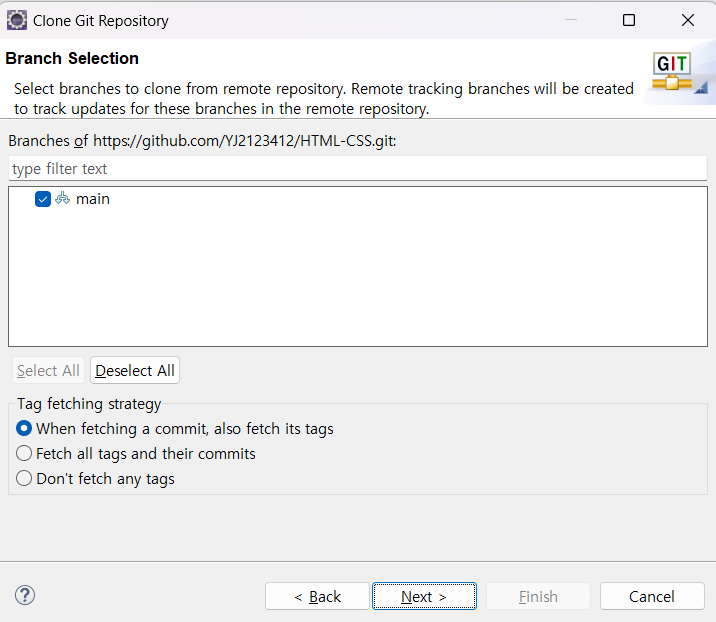Close the Clone Git Repository dialog
716x622 pixels.
click(688, 20)
